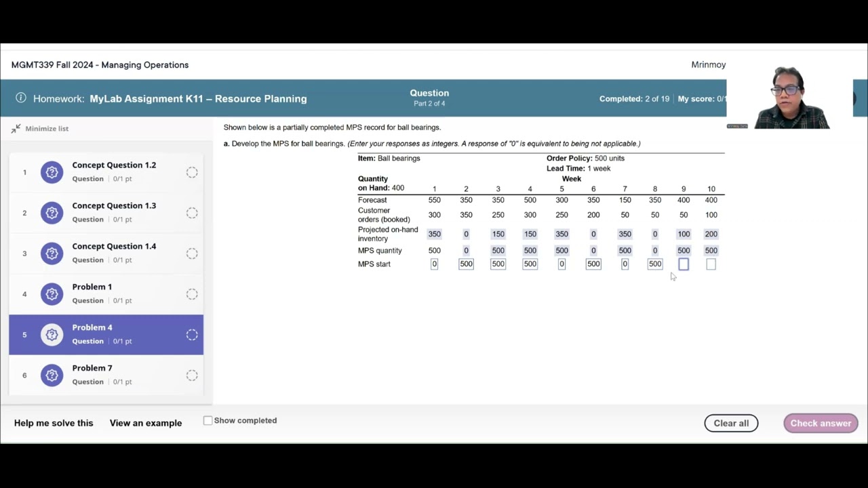Click MPS quantity value for week 10

711,250
